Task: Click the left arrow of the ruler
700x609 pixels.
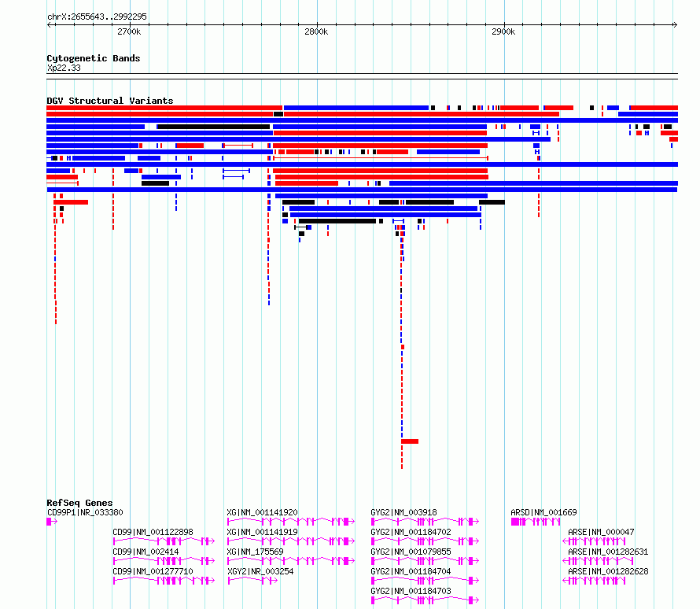Action: coord(50,25)
